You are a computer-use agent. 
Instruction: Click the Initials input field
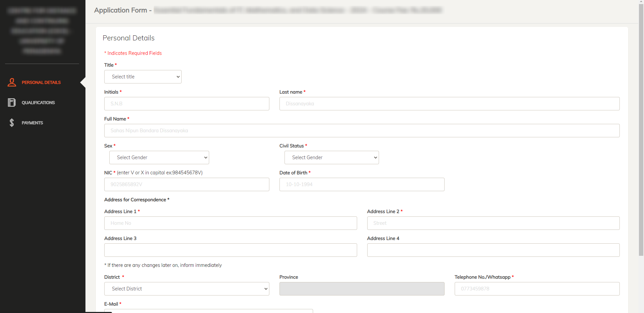coord(186,103)
